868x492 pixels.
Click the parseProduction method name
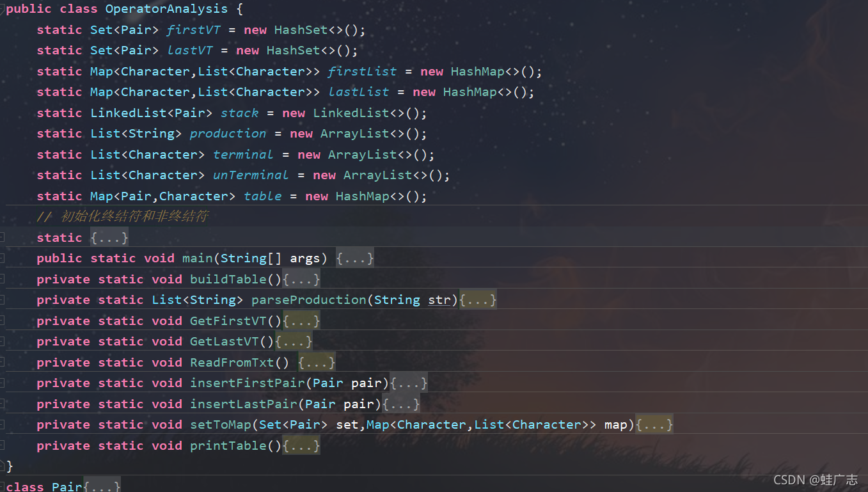(x=308, y=300)
